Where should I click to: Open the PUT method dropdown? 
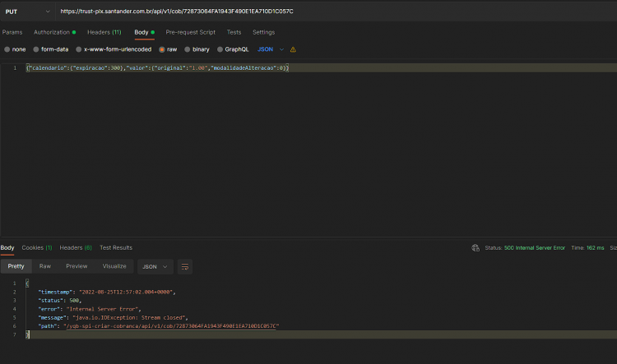(x=27, y=12)
